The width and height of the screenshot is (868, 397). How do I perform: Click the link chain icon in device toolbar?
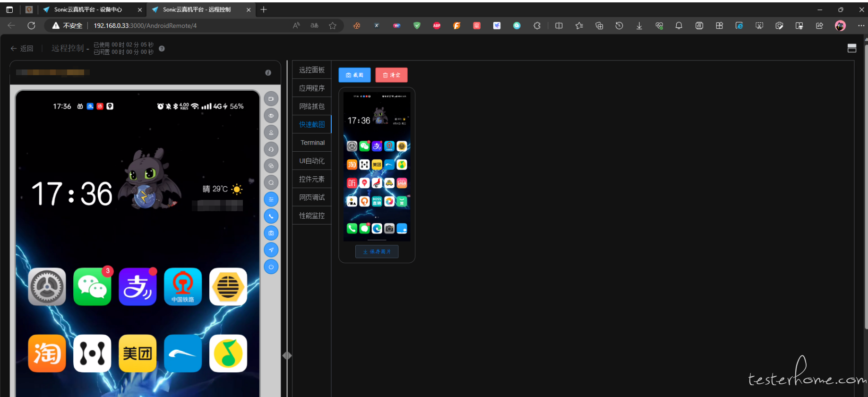point(271,166)
